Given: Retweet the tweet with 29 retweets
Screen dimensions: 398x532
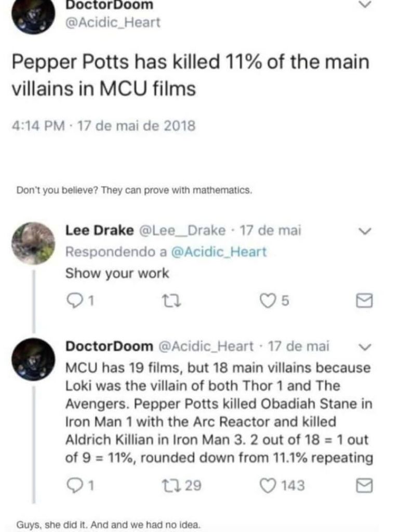Looking at the screenshot, I should click(x=169, y=485).
